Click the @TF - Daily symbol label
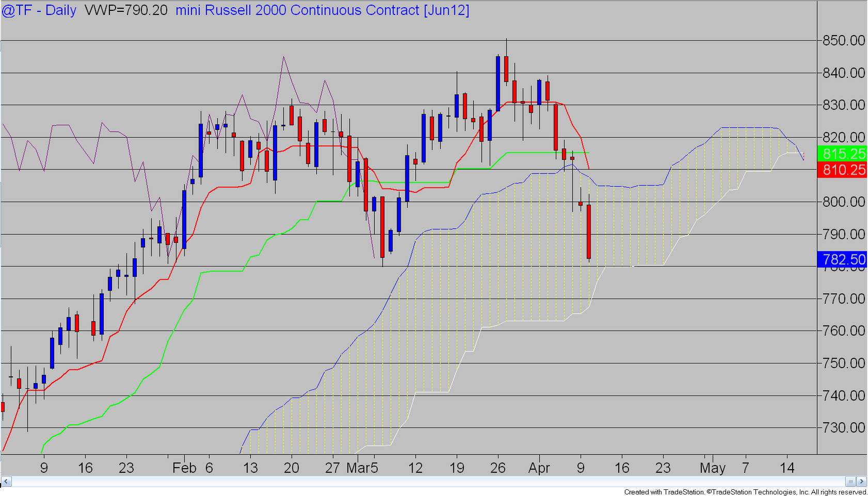The image size is (868, 496). pyautogui.click(x=39, y=10)
